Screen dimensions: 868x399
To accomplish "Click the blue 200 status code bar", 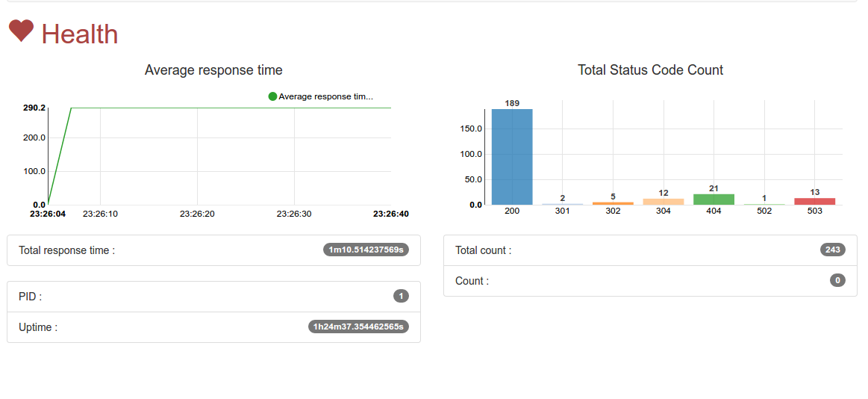I will pyautogui.click(x=512, y=157).
